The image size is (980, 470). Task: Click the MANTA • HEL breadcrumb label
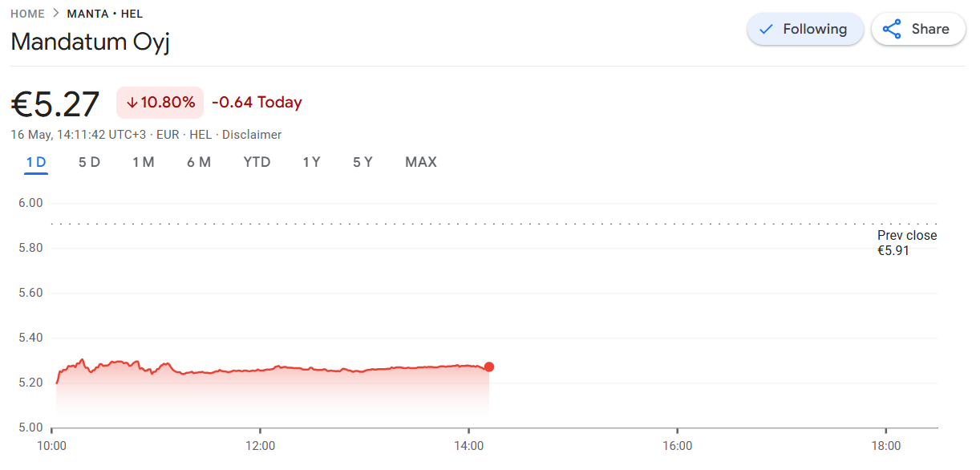tap(105, 14)
